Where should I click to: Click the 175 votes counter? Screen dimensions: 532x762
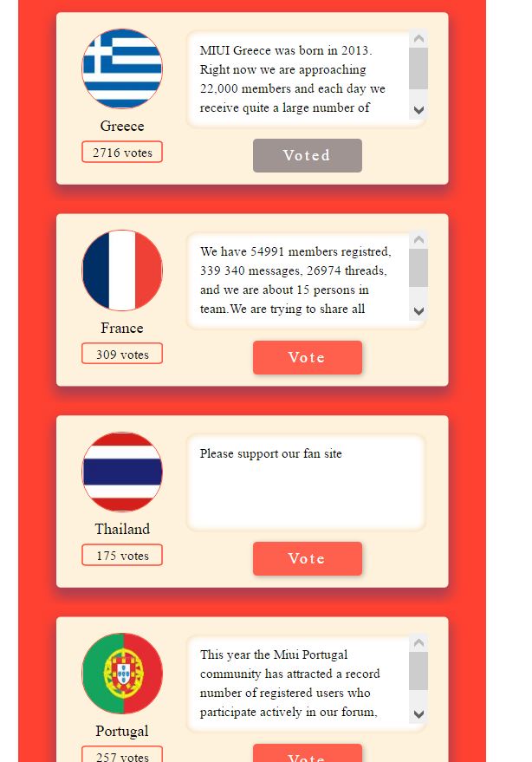pos(122,556)
